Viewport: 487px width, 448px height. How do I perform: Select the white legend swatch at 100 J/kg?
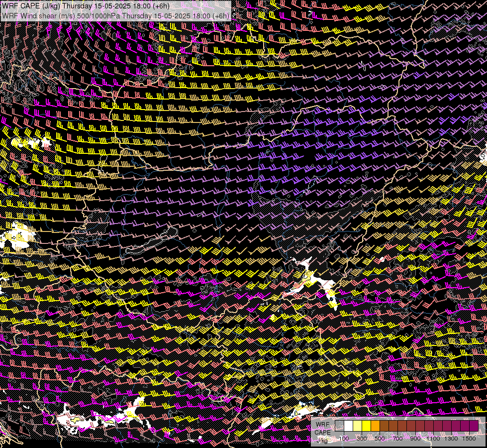pyautogui.click(x=349, y=426)
